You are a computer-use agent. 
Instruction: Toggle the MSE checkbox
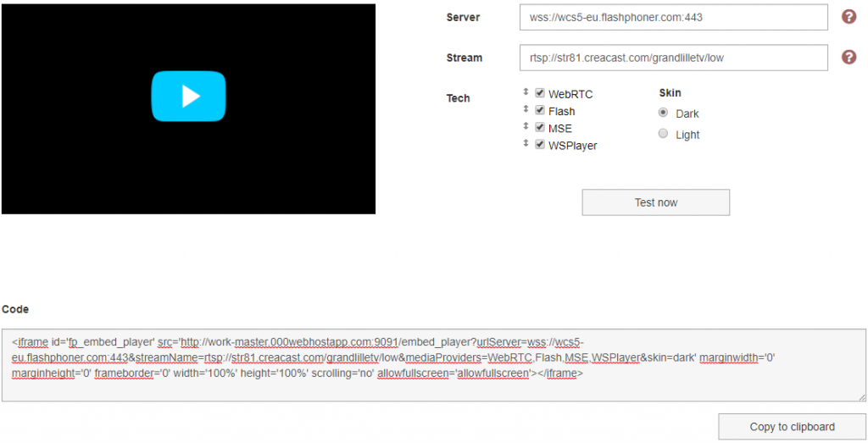pos(540,128)
